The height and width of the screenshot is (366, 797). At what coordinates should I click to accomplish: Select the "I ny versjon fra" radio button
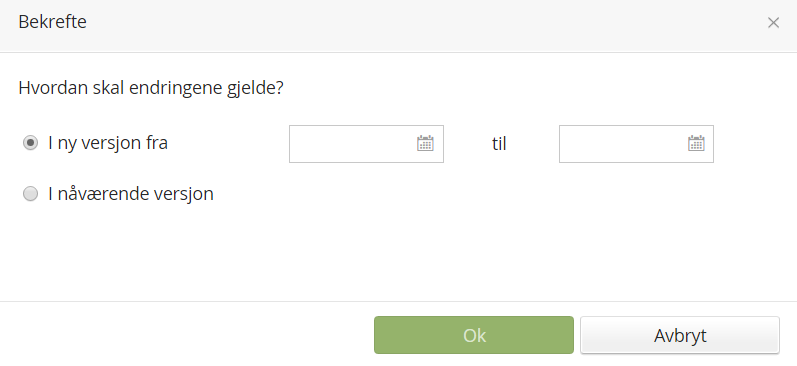click(x=30, y=143)
